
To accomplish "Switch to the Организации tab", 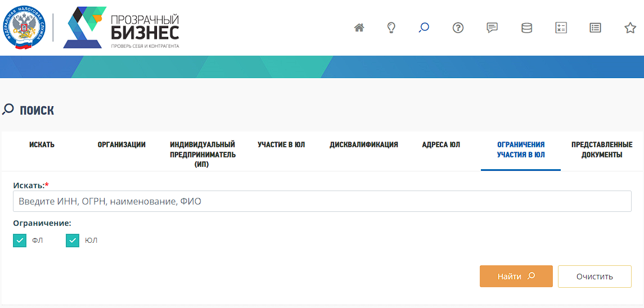I will (121, 144).
